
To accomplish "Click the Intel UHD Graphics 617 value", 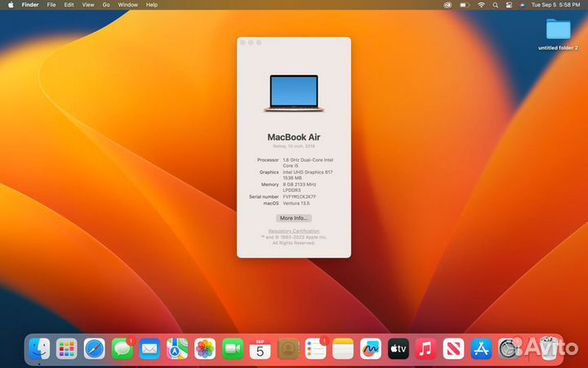I will (308, 175).
